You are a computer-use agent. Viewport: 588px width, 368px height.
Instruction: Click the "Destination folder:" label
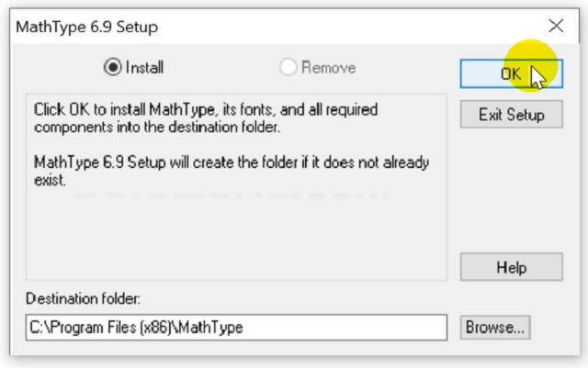click(83, 299)
